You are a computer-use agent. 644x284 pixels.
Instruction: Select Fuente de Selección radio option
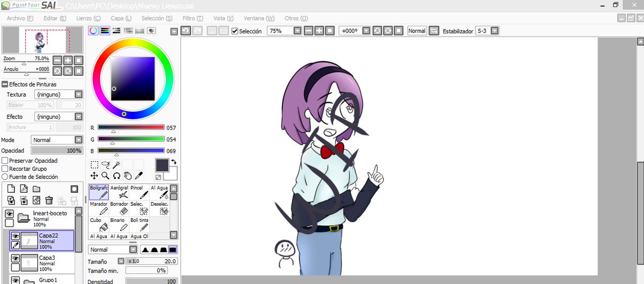coord(5,177)
